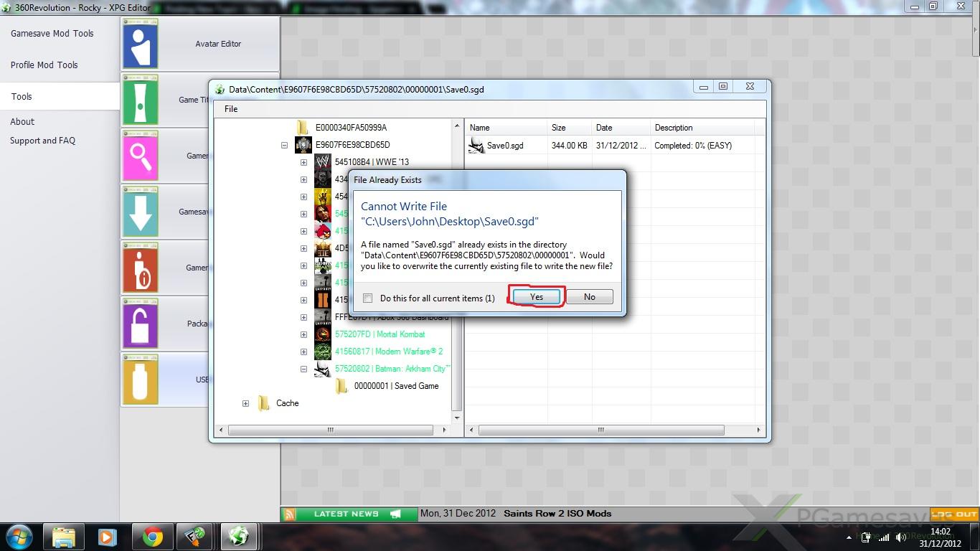
Task: Open Windows Explorer from the taskbar
Action: pyautogui.click(x=64, y=537)
